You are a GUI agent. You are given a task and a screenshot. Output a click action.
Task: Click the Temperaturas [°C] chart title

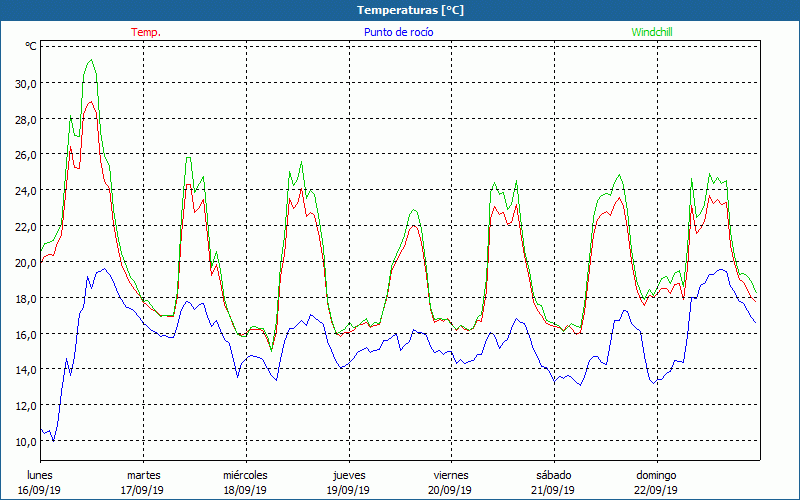(x=410, y=10)
